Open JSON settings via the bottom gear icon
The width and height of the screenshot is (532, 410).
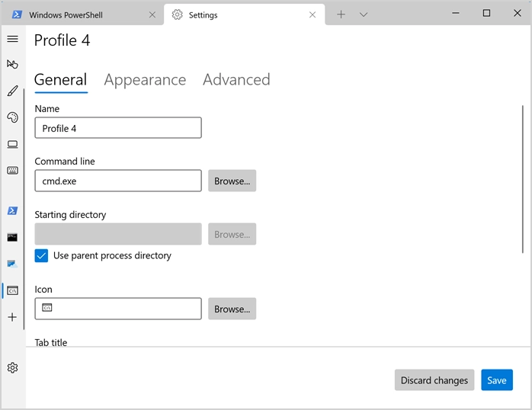click(x=12, y=368)
